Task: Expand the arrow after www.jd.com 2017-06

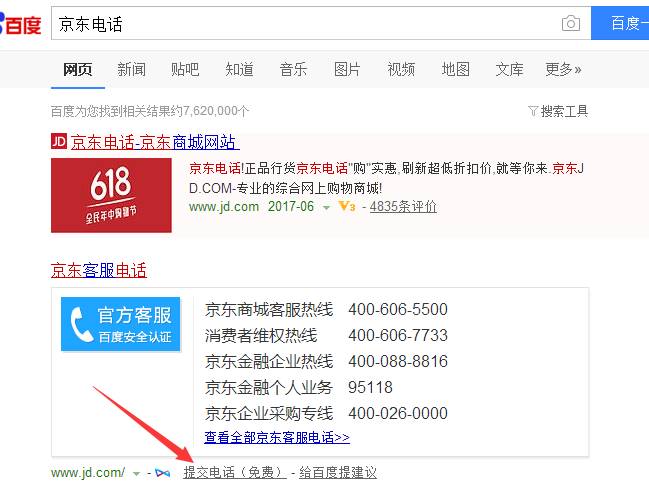Action: pyautogui.click(x=326, y=207)
